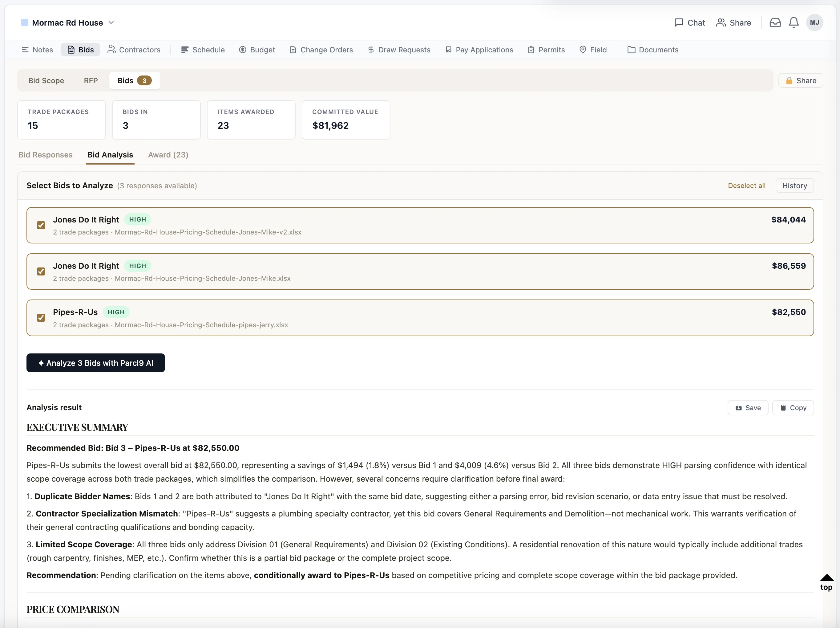Screen dimensions: 840x628
Task: Select the Bids navigation tab
Action: (x=80, y=50)
